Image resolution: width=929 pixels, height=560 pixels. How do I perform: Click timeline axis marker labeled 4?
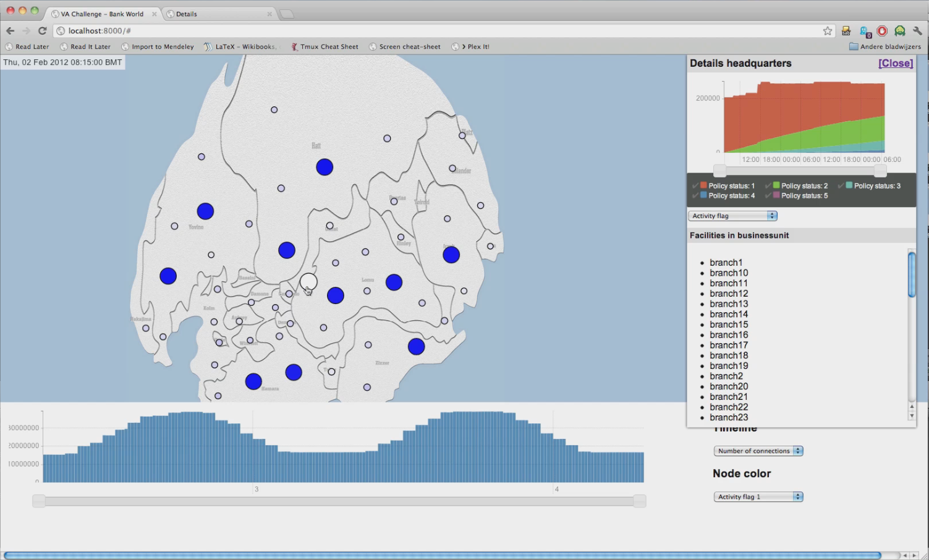[x=556, y=489]
